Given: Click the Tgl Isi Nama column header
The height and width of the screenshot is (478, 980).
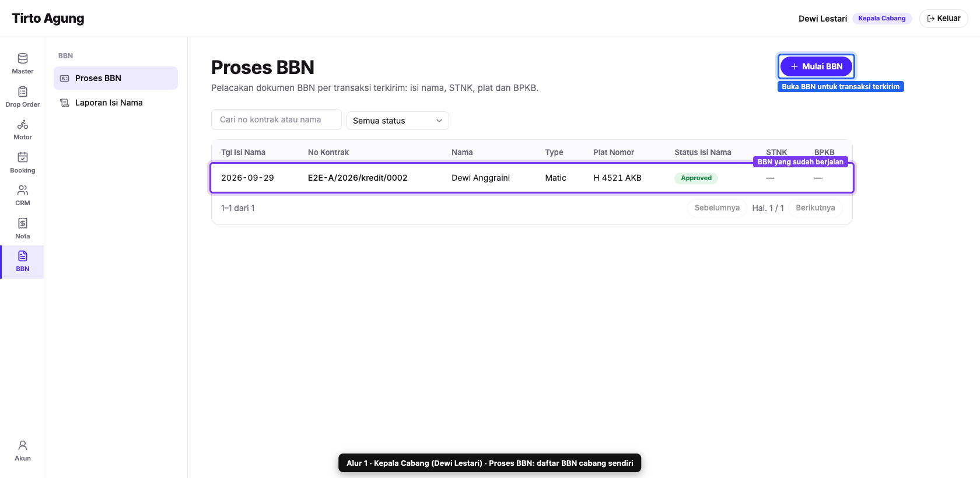Looking at the screenshot, I should 243,152.
